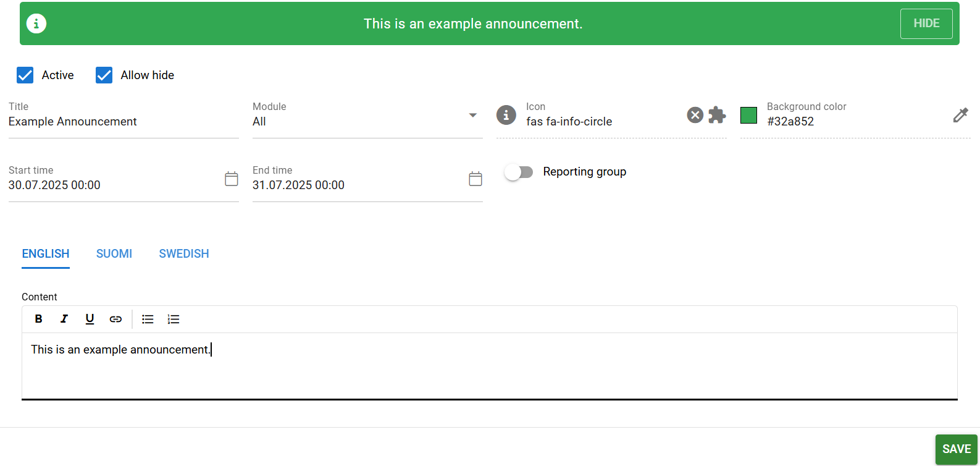Insert a bulleted list
The height and width of the screenshot is (466, 980).
(x=148, y=319)
